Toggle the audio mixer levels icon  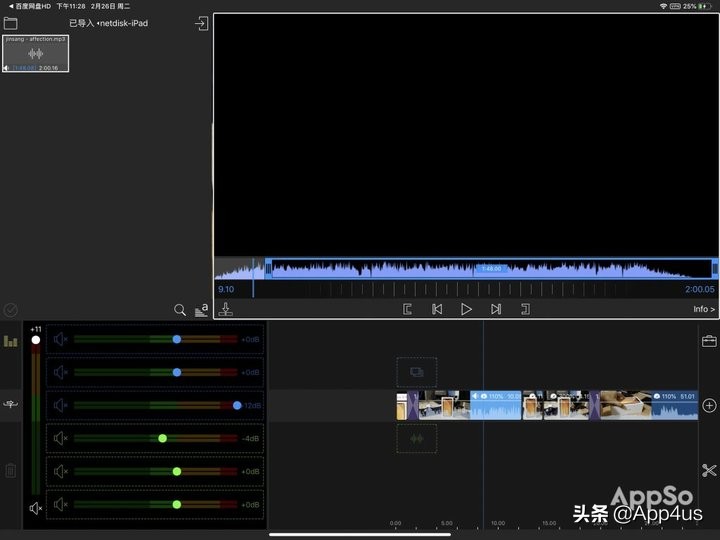point(11,341)
